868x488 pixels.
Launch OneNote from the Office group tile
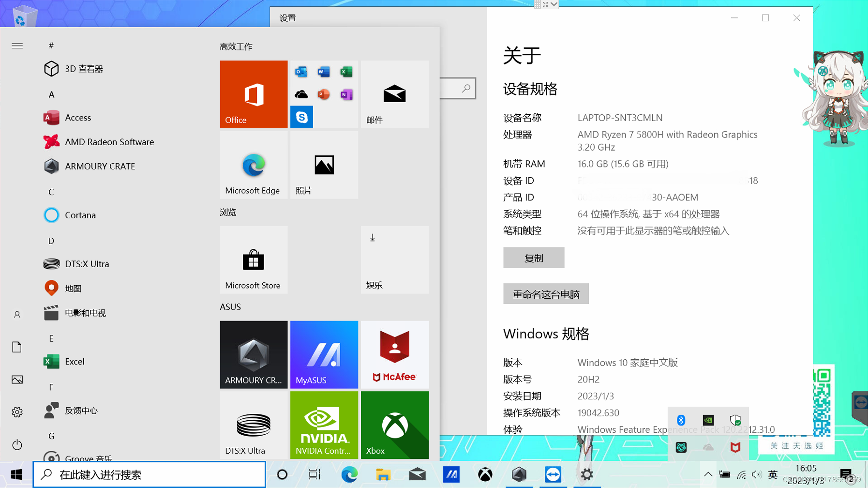346,94
